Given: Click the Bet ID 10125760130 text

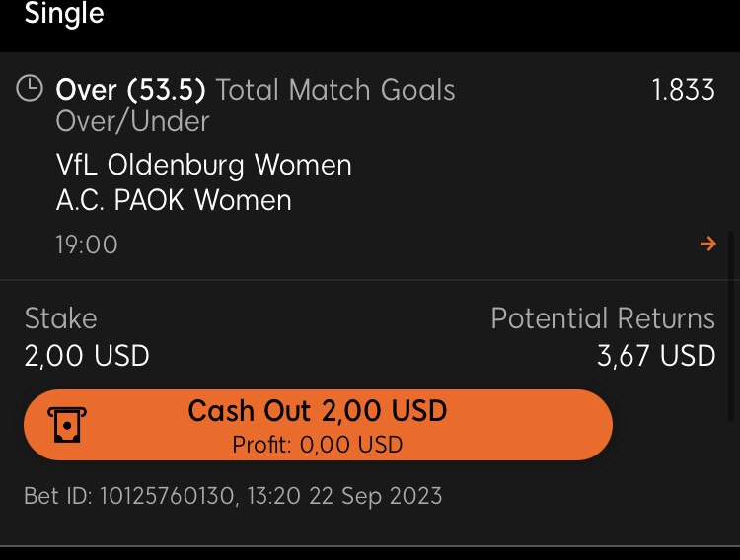Looking at the screenshot, I should point(129,496).
